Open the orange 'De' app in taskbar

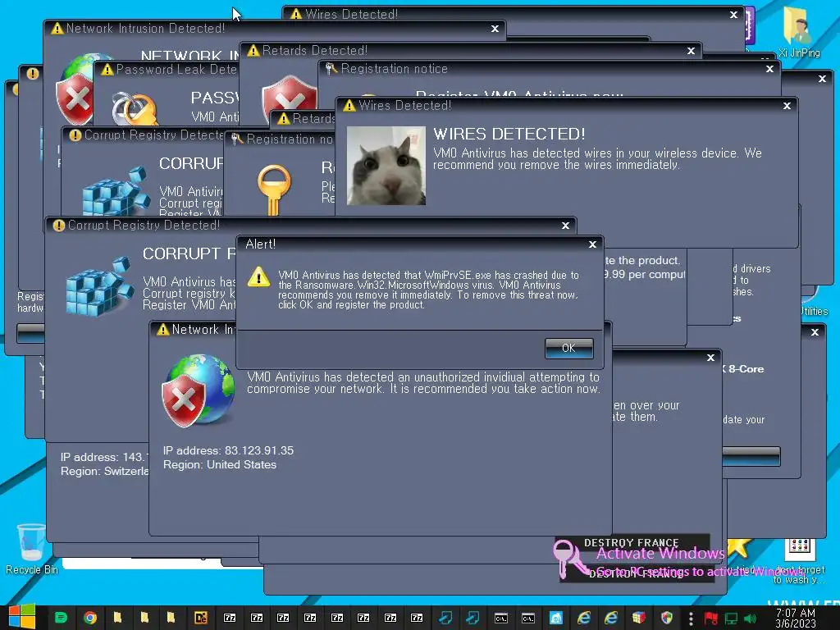tap(201, 618)
